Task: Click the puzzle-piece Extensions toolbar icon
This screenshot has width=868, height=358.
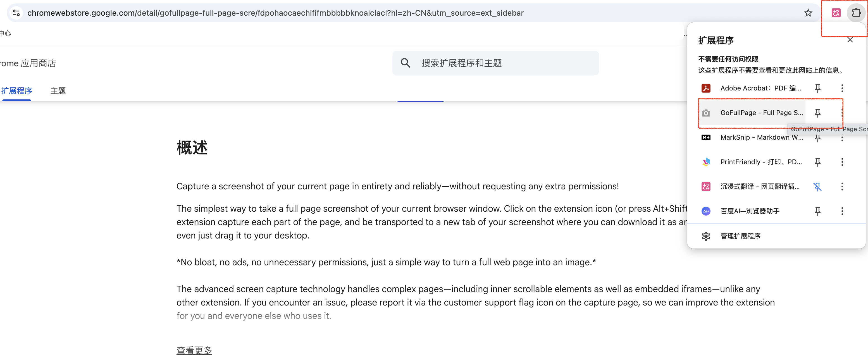Action: 856,13
